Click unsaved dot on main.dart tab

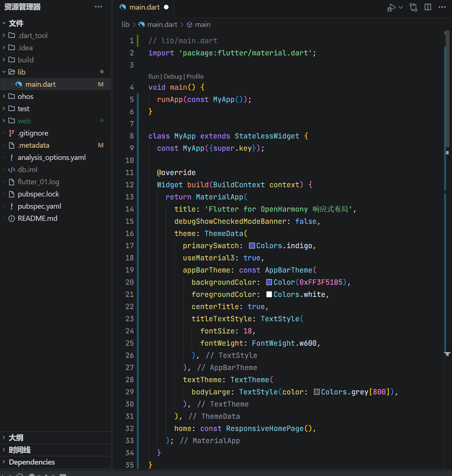(x=166, y=7)
